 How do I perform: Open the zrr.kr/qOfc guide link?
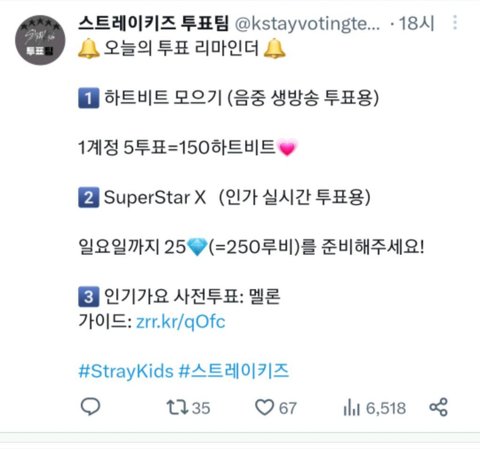[x=181, y=322]
